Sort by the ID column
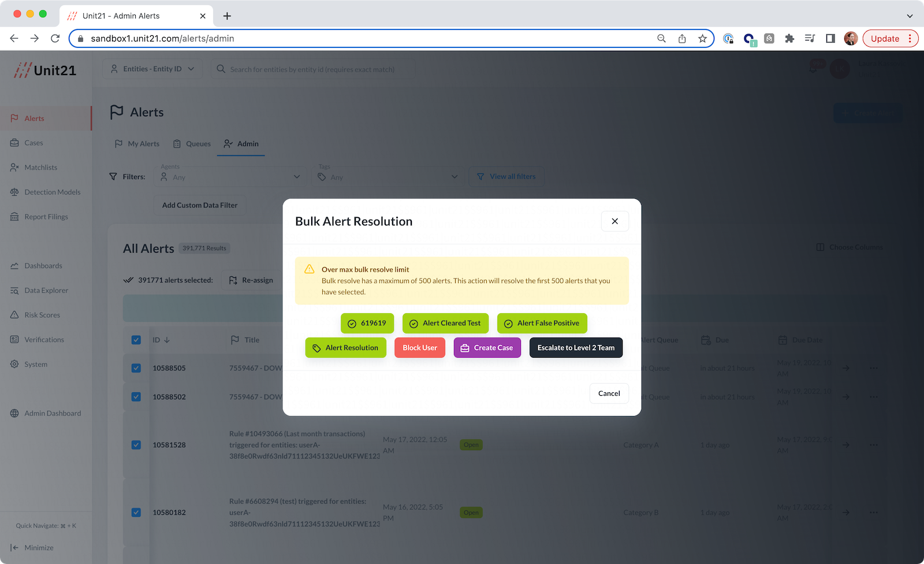Image resolution: width=924 pixels, height=564 pixels. pos(161,340)
